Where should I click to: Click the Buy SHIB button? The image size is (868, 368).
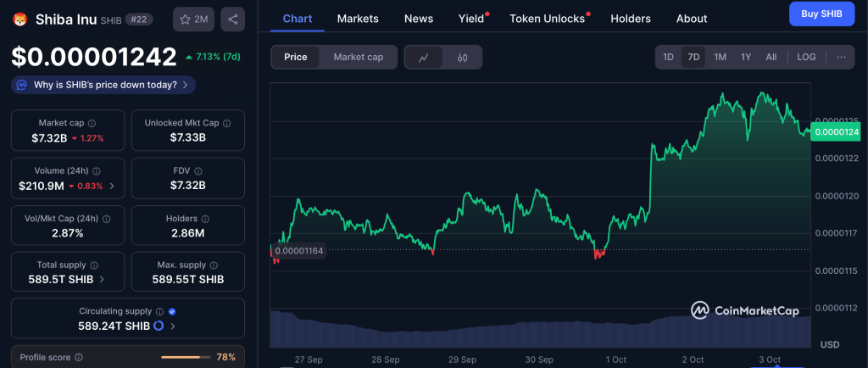click(821, 14)
